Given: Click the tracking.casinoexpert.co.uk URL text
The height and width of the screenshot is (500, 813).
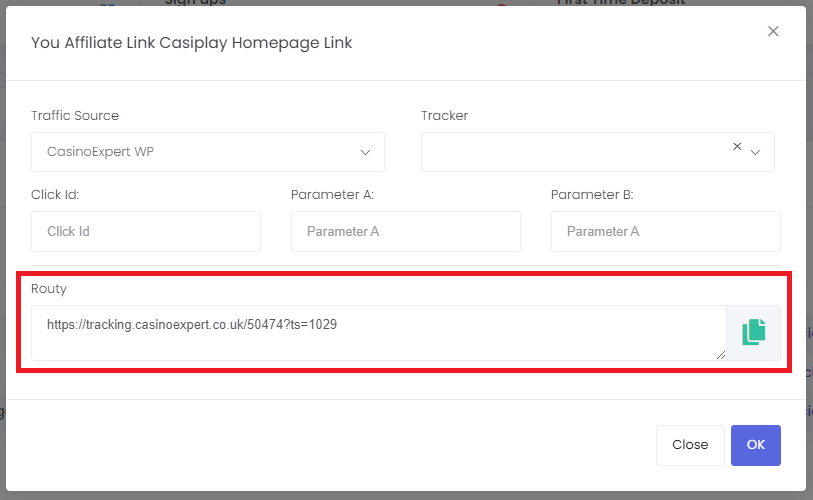Looking at the screenshot, I should (192, 324).
